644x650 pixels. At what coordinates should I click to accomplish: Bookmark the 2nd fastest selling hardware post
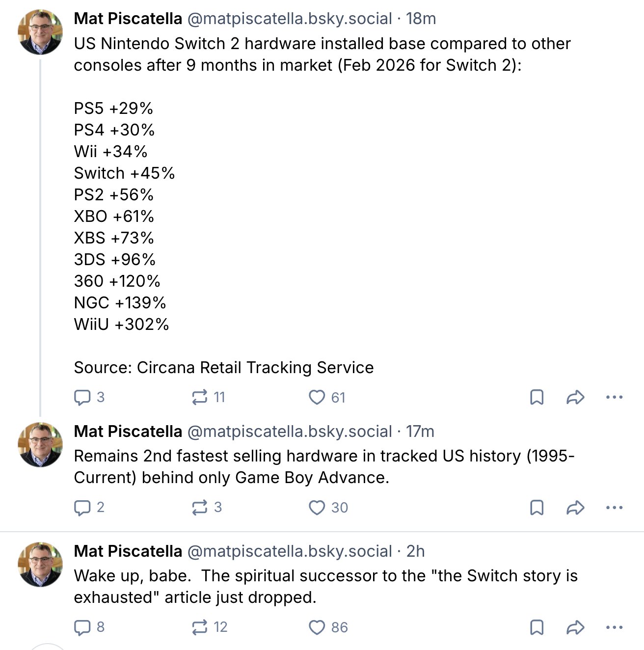click(537, 507)
